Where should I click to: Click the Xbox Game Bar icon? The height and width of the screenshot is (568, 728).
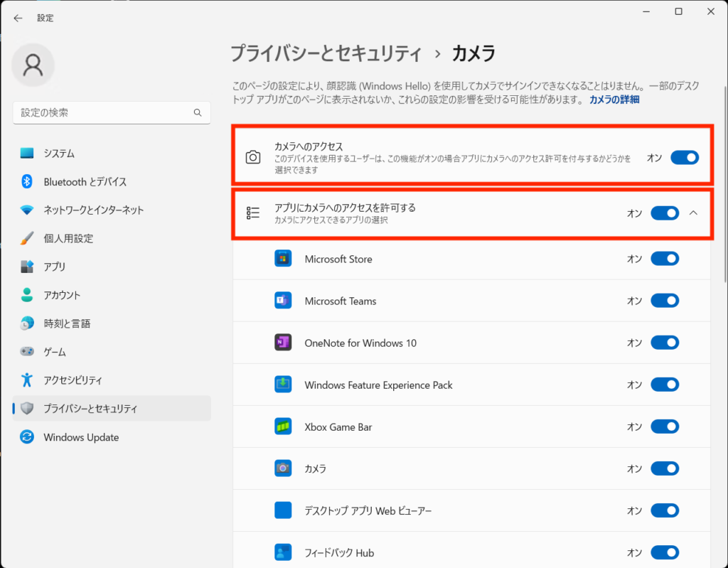coord(283,427)
